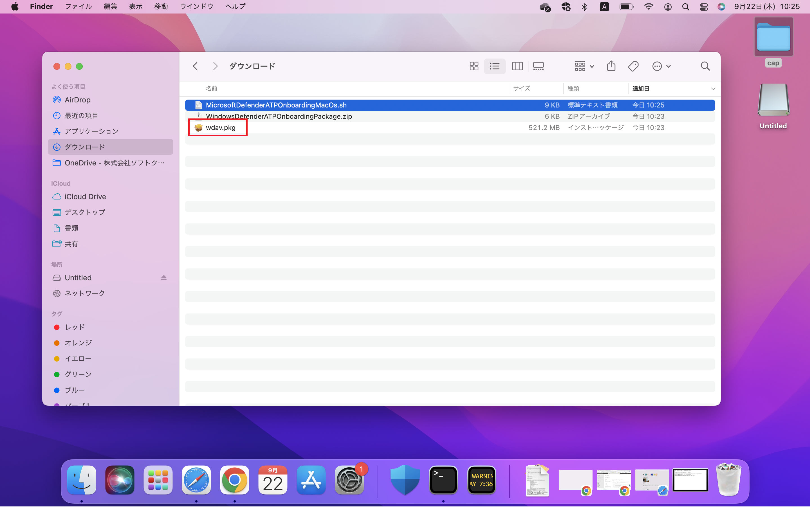812x507 pixels.
Task: Open the group-by options dropdown
Action: pos(585,66)
